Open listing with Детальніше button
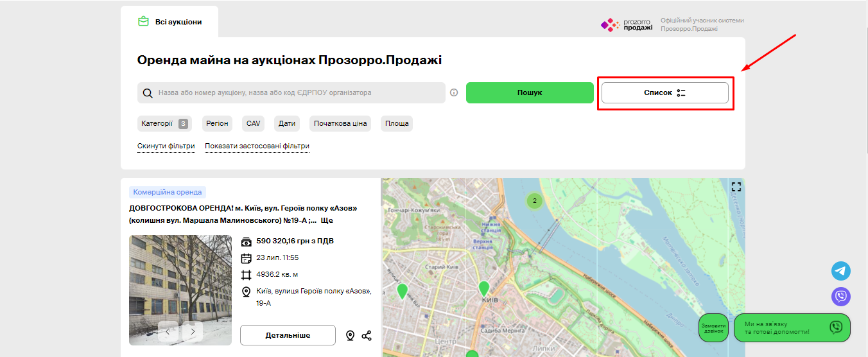This screenshot has height=357, width=868. coord(288,335)
